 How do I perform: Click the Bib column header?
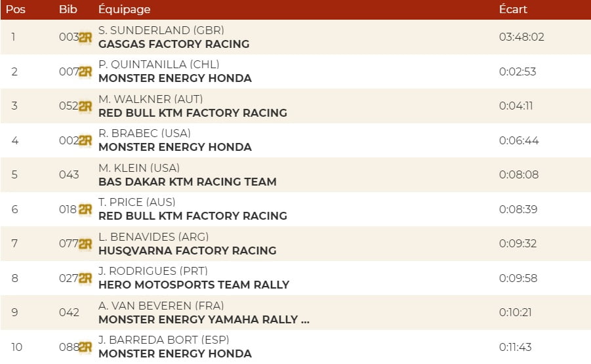[x=68, y=9]
